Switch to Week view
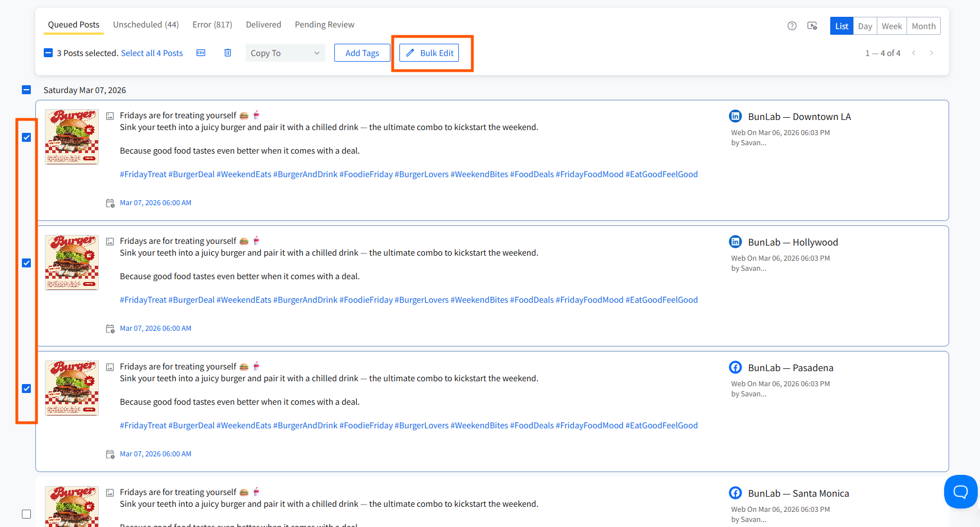The image size is (980, 527). [892, 26]
